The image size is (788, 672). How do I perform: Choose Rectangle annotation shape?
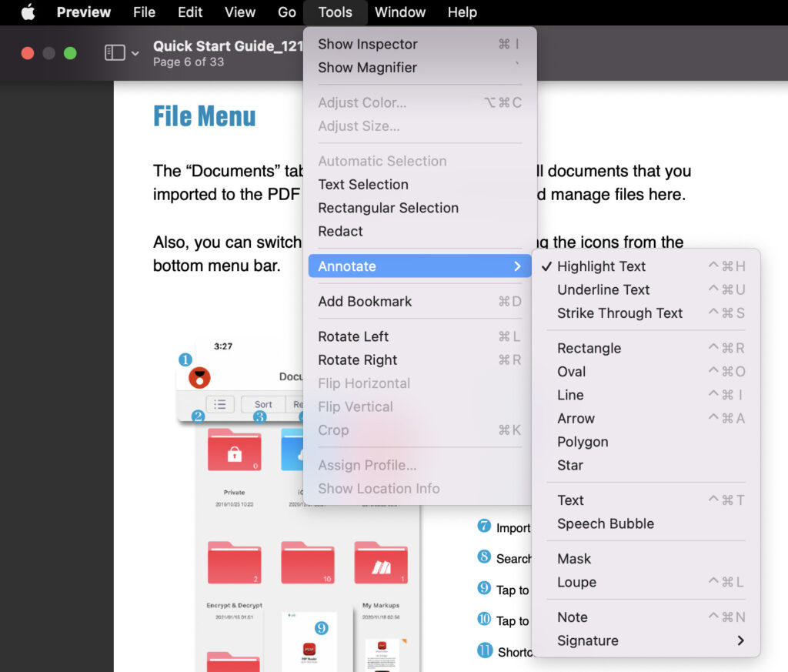point(646,348)
